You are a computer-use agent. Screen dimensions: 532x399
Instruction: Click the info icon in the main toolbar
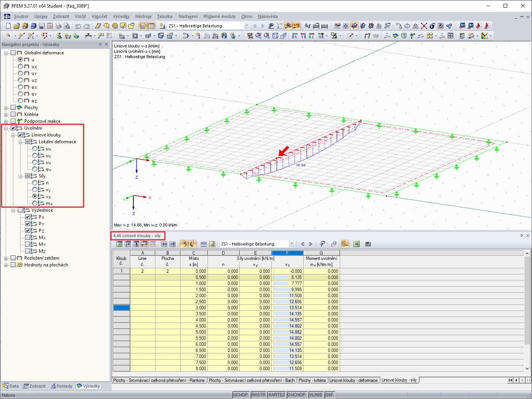click(432, 26)
